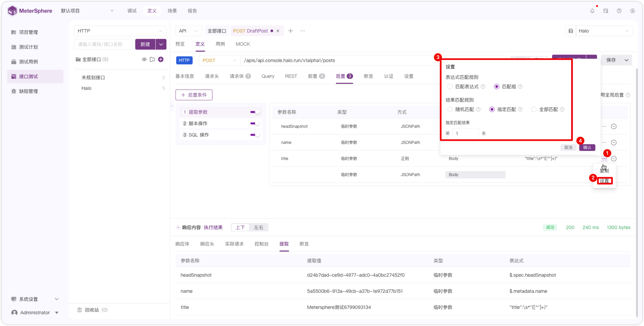The width and height of the screenshot is (644, 326).
Task: Open the MOCK tab
Action: click(x=243, y=44)
